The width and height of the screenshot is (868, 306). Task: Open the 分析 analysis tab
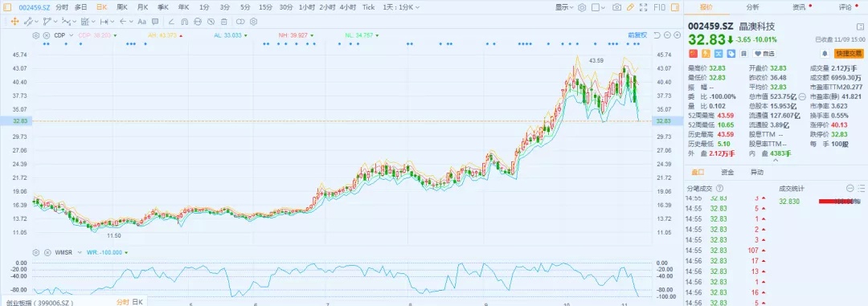coord(753,7)
